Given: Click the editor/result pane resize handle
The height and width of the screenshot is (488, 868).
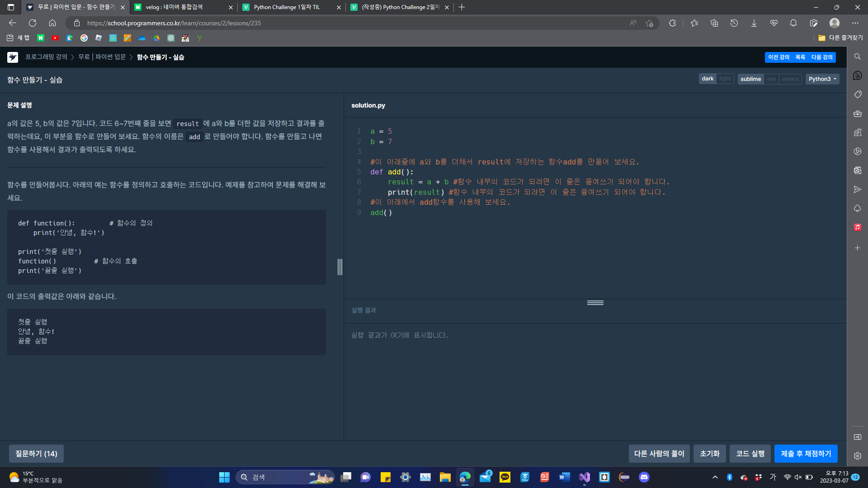Looking at the screenshot, I should click(595, 303).
